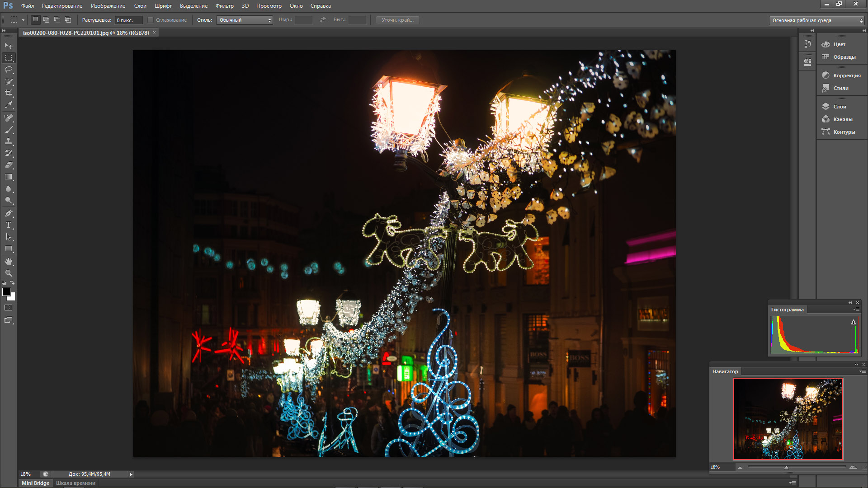
Task: Select the Zoom magnifier tool
Action: click(x=9, y=273)
